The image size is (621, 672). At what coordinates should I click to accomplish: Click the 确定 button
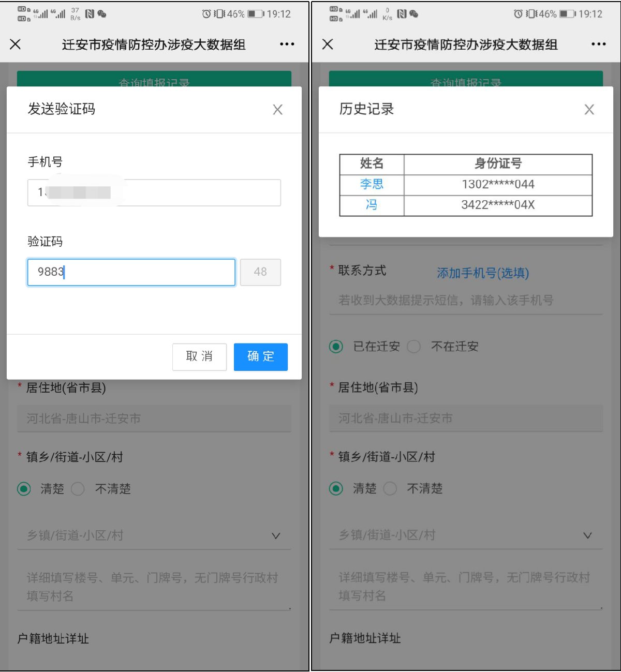261,356
